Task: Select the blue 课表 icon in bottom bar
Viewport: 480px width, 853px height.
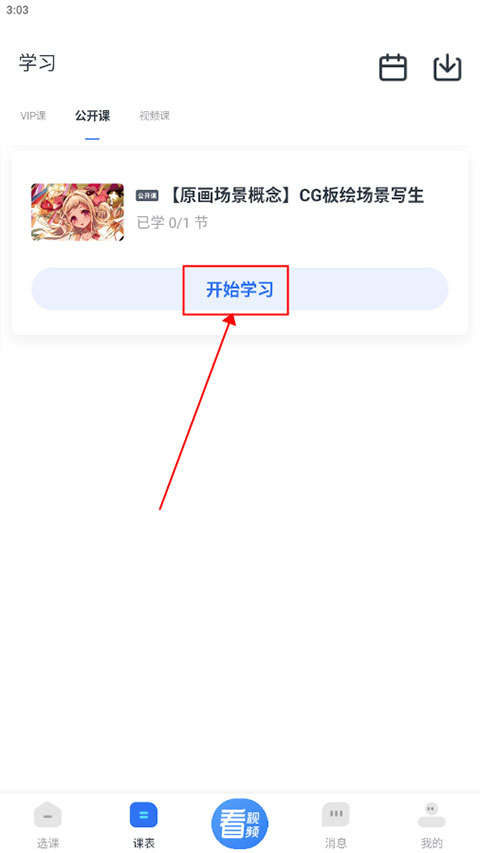Action: click(144, 815)
